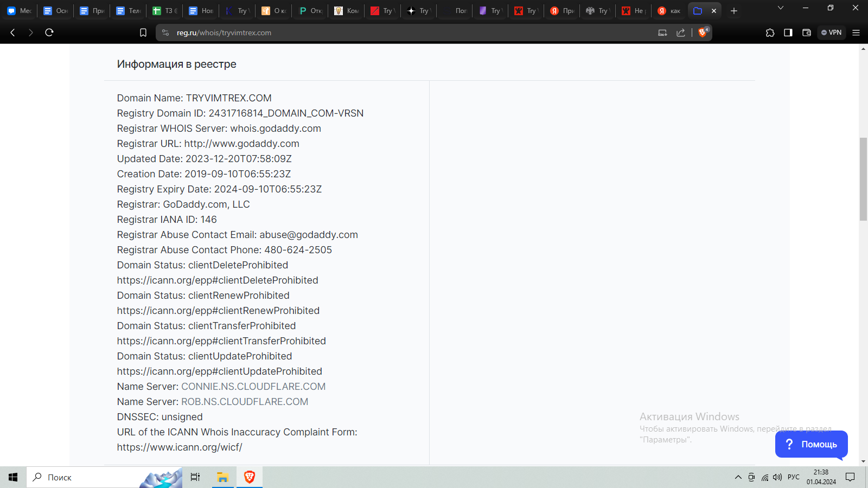Open the 'Помощь' help chat button
Screen dimensions: 868x488
click(x=812, y=444)
